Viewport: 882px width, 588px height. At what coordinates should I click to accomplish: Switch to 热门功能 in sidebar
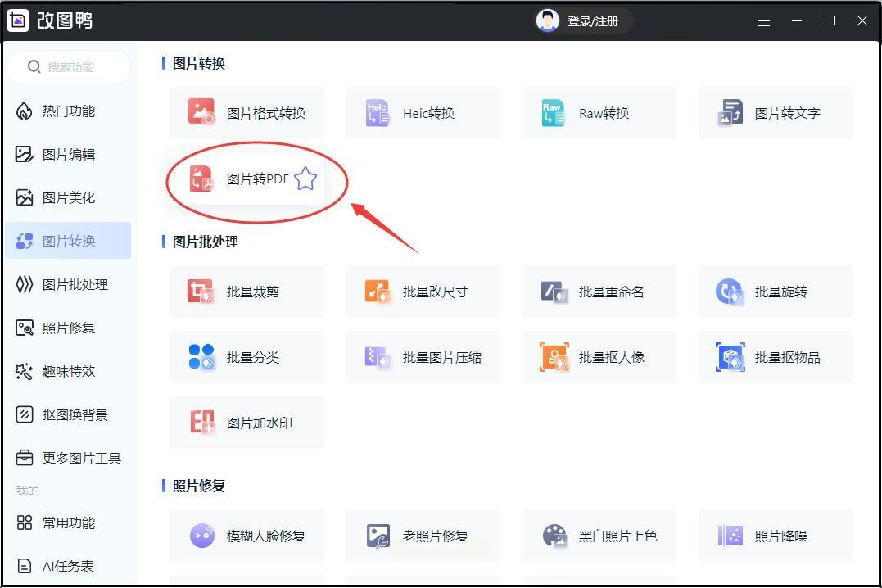(x=68, y=111)
